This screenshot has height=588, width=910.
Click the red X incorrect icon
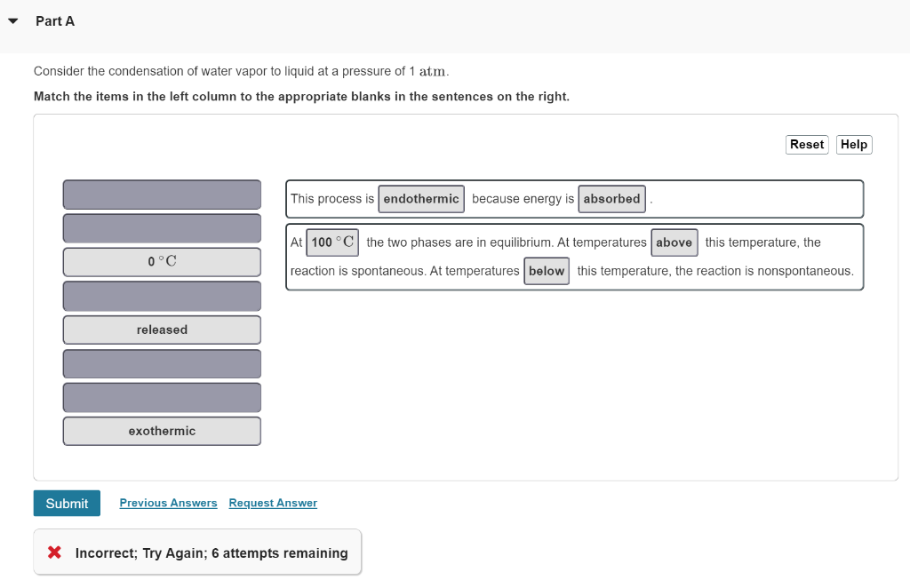click(54, 552)
